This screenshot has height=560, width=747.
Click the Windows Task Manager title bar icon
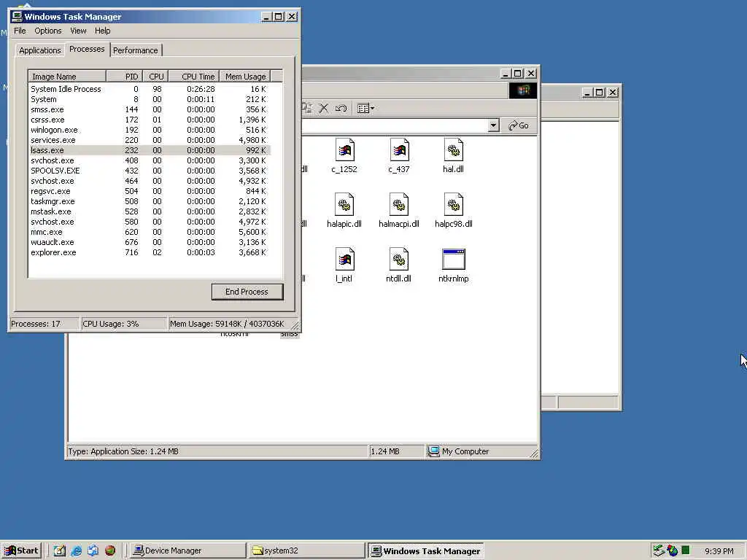tap(17, 17)
